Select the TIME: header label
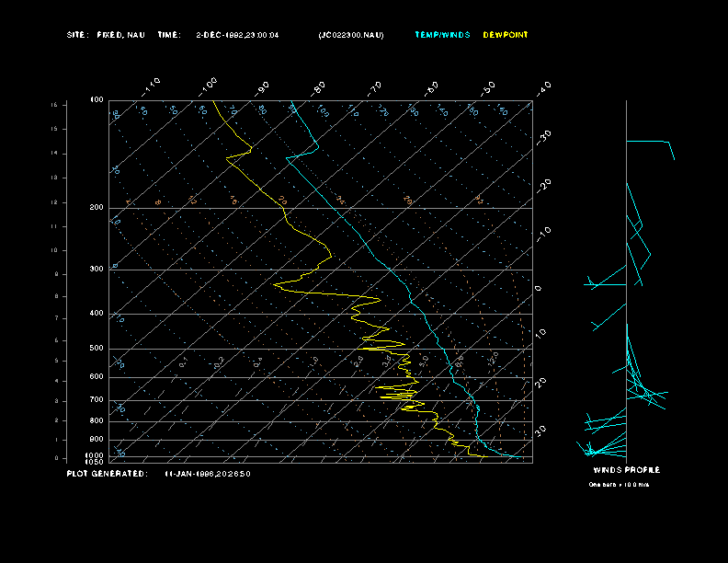 point(169,35)
